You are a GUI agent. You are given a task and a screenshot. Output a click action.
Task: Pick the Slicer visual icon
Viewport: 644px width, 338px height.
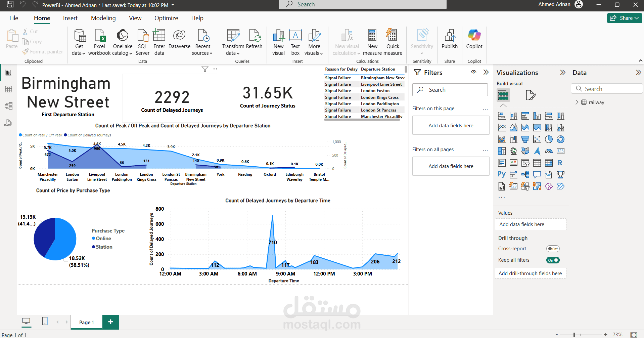coord(525,163)
